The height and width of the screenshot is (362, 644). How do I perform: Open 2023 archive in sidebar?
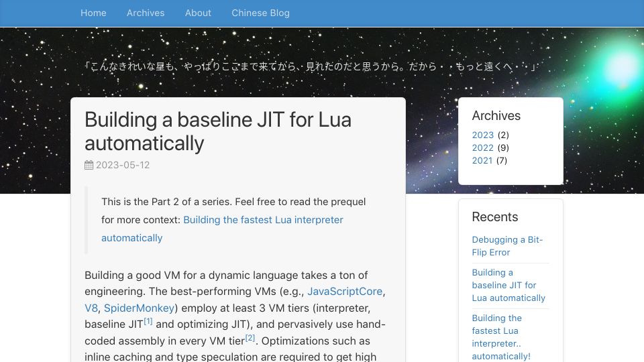point(482,135)
